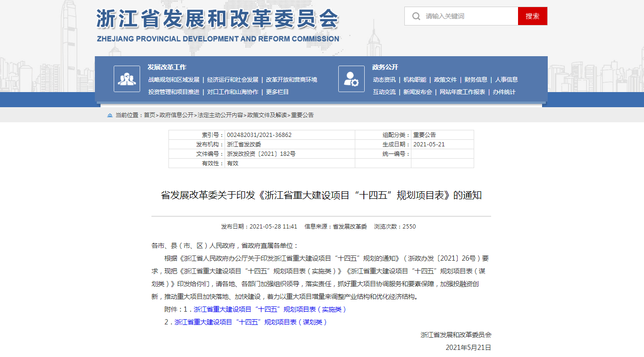Click the magnifier icon in search box
Screen dimensions: 644x357
click(416, 16)
